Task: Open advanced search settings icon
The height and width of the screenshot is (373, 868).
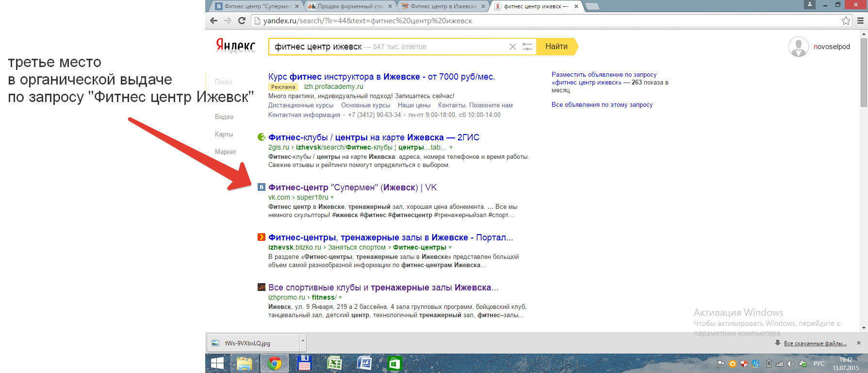Action: coord(527,47)
